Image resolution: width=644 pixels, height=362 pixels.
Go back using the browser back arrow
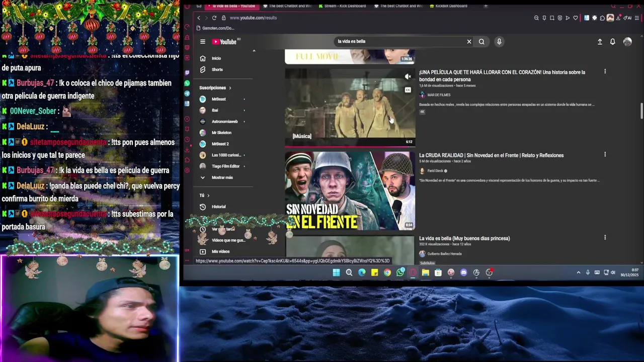click(199, 18)
